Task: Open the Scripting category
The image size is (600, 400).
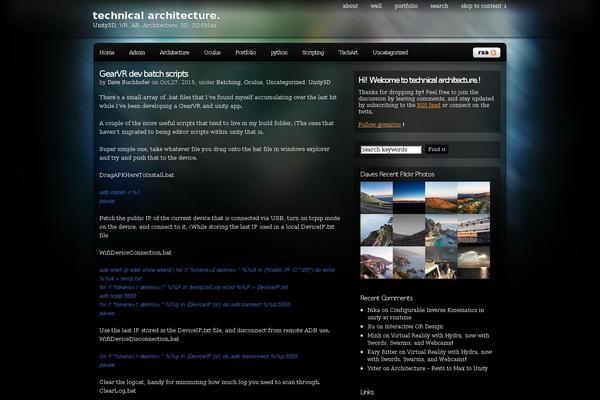Action: tap(313, 52)
